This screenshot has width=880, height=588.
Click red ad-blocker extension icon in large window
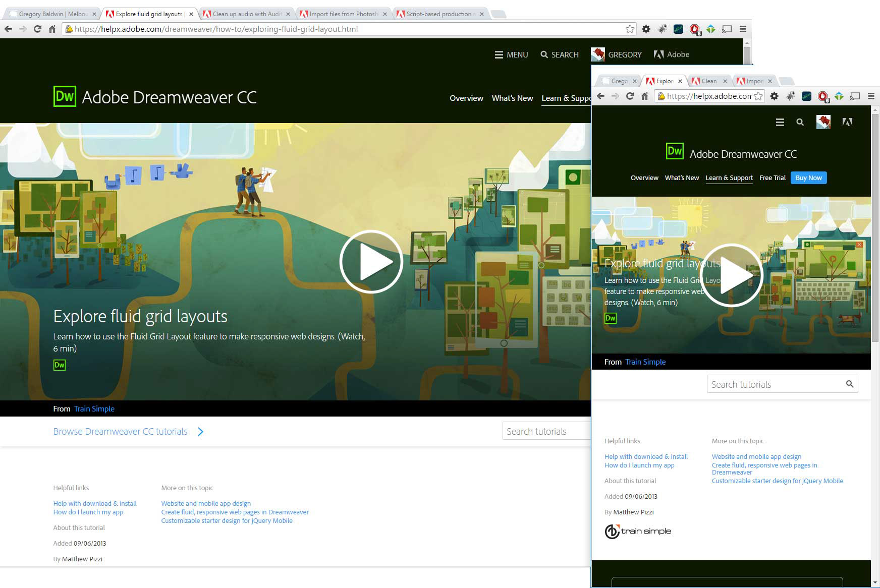(695, 30)
